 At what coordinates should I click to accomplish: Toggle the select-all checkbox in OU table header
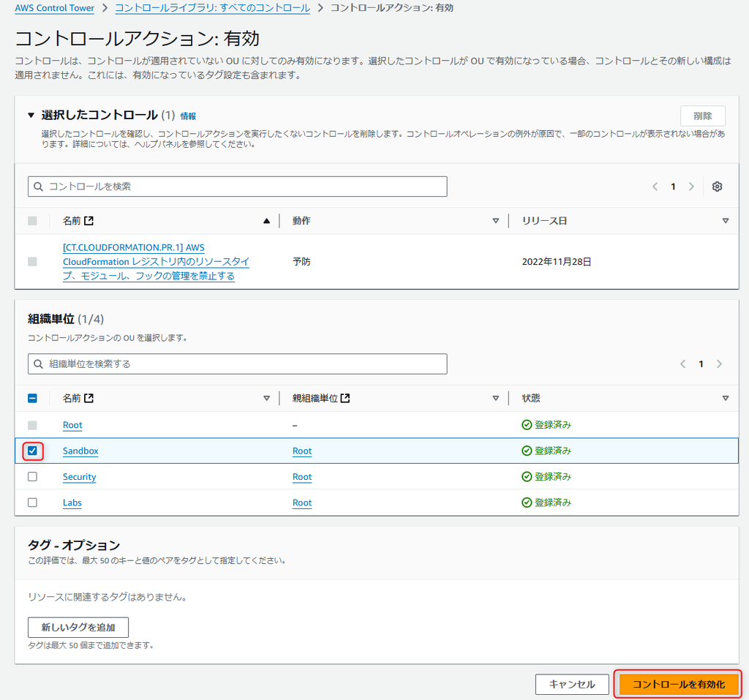pyautogui.click(x=32, y=399)
